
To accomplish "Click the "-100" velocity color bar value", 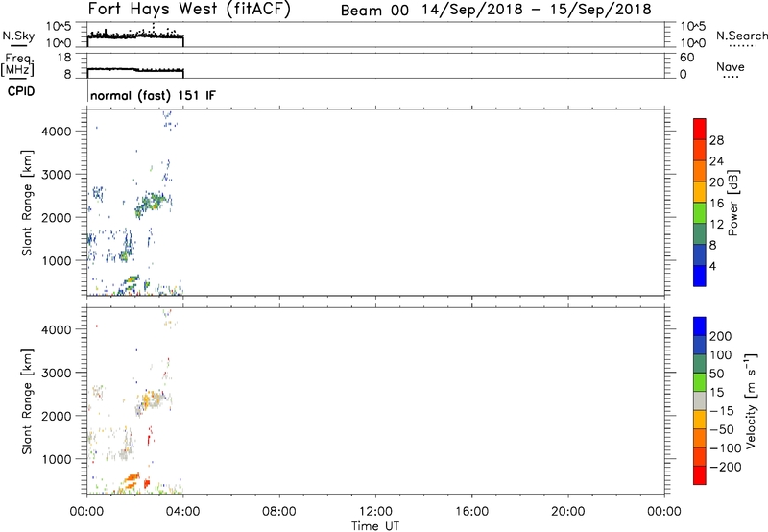I will click(x=726, y=448).
